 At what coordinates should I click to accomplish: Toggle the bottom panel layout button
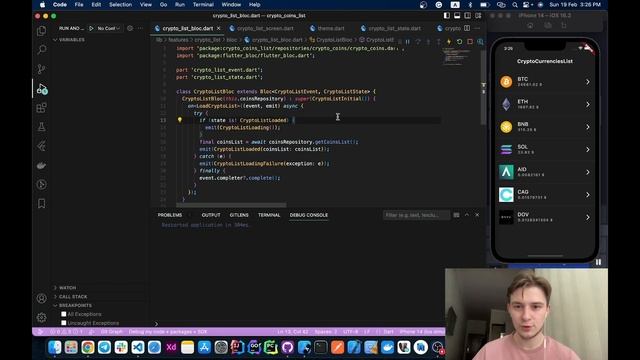[x=457, y=16]
